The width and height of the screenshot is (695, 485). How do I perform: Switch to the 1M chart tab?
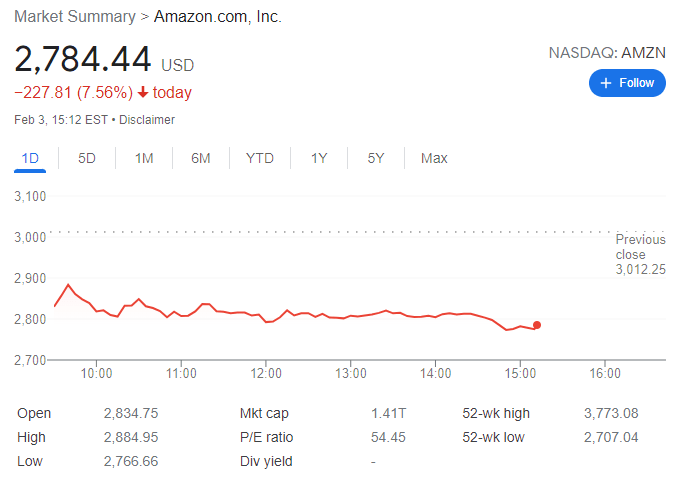point(144,158)
